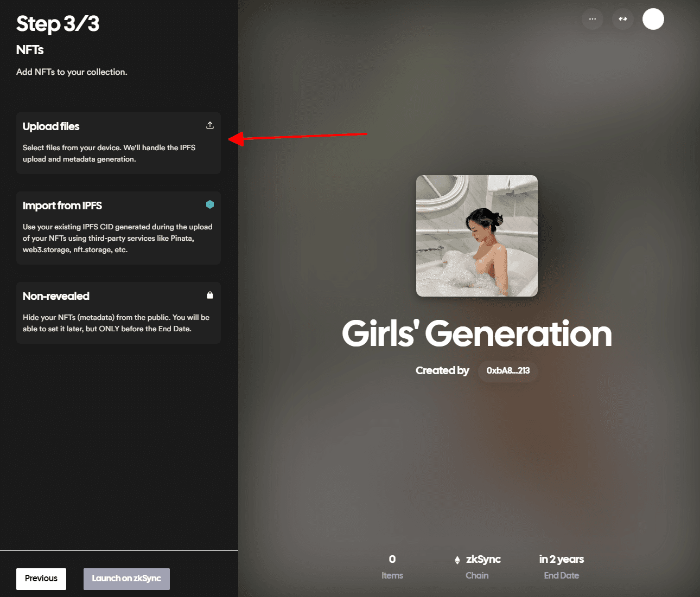
Task: Choose the Non-revealed option card
Action: pos(118,313)
